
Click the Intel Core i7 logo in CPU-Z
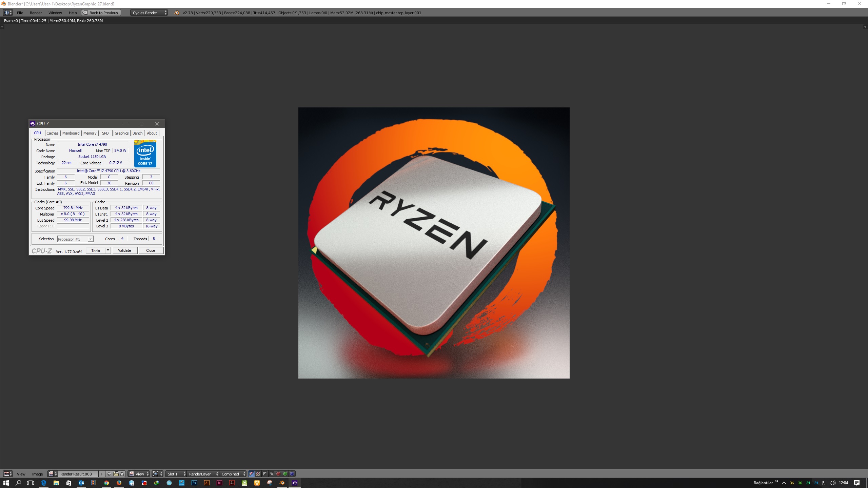coord(145,153)
